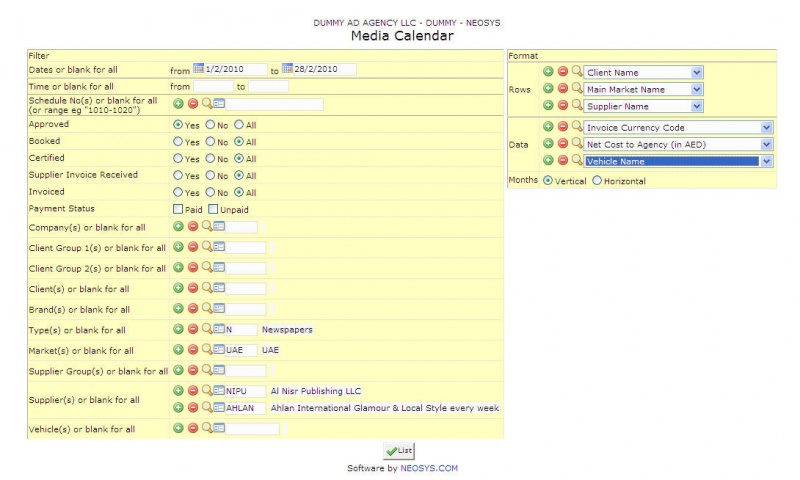800x480 pixels.
Task: Remove Net Cost to Agency data item
Action: pos(563,143)
